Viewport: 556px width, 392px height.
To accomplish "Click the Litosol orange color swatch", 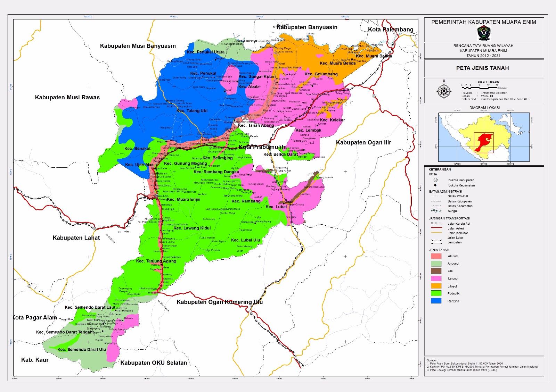I will [436, 286].
